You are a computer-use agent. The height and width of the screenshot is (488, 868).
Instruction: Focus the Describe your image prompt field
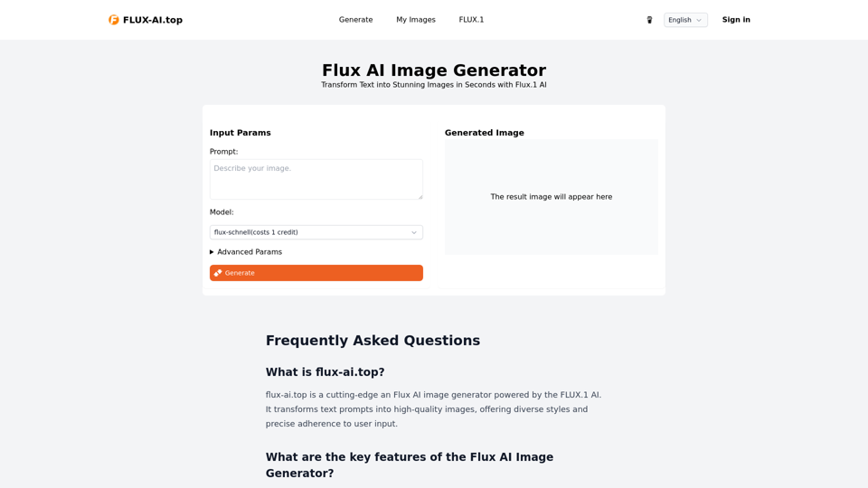tap(316, 179)
